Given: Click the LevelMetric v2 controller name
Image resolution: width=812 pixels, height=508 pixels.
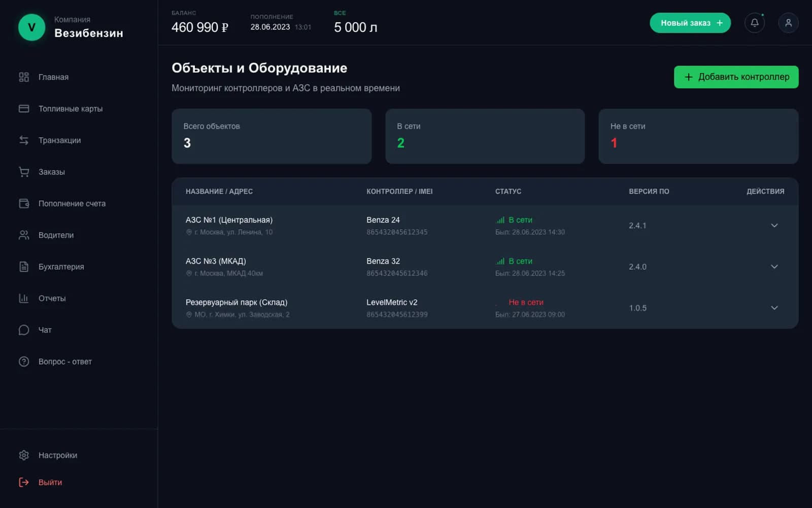Looking at the screenshot, I should click(x=392, y=302).
